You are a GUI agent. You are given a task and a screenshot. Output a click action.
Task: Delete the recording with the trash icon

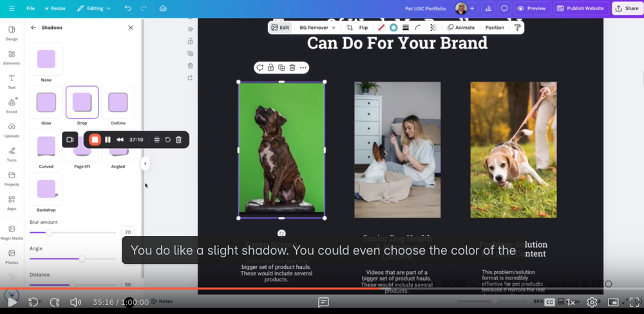pyautogui.click(x=178, y=140)
